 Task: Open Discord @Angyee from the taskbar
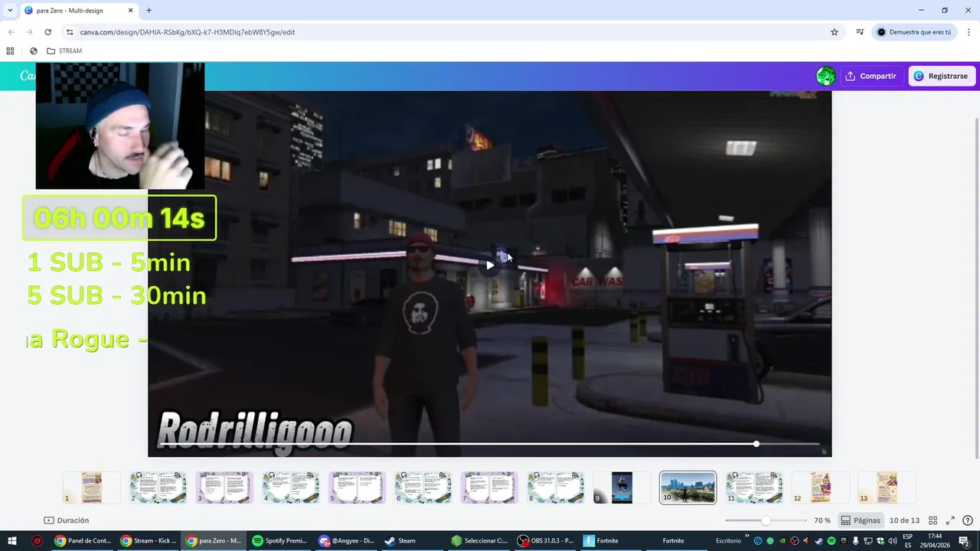pyautogui.click(x=346, y=541)
